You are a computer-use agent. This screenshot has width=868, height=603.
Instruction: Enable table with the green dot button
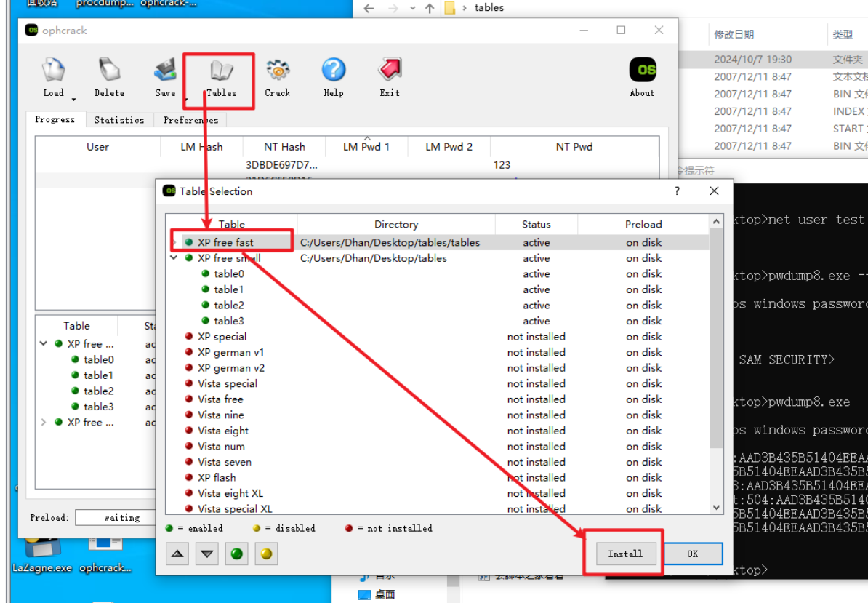point(236,554)
